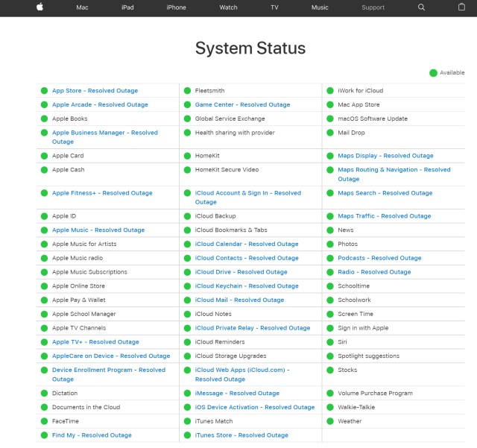Open iCloud Account & Sign In outage link
Viewport: 477px width, 448px height.
click(248, 198)
